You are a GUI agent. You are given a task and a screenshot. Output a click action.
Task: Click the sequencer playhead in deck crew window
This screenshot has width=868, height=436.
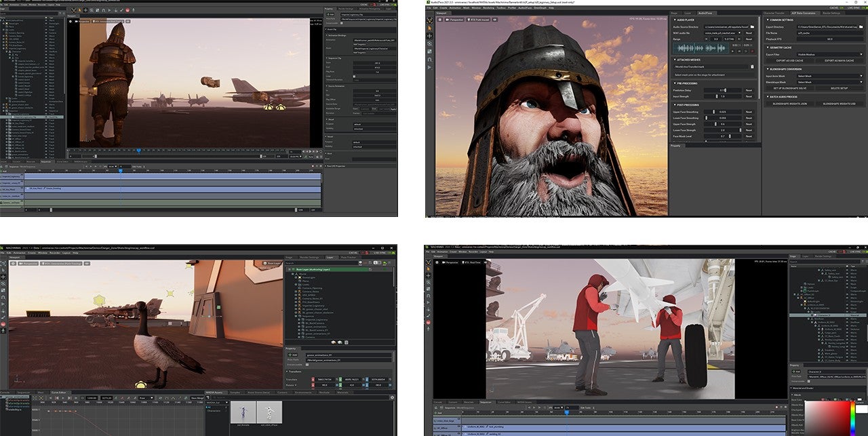pos(567,412)
